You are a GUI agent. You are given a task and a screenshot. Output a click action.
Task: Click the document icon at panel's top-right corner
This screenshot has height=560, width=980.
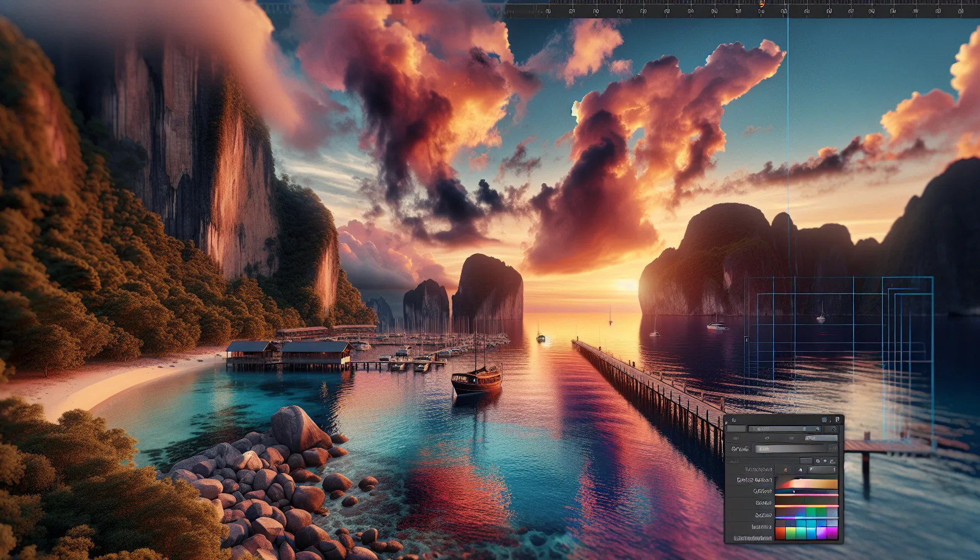(x=837, y=419)
